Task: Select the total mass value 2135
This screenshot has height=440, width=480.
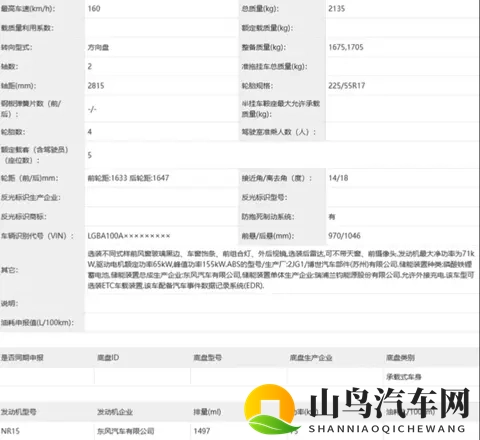Action: click(336, 9)
